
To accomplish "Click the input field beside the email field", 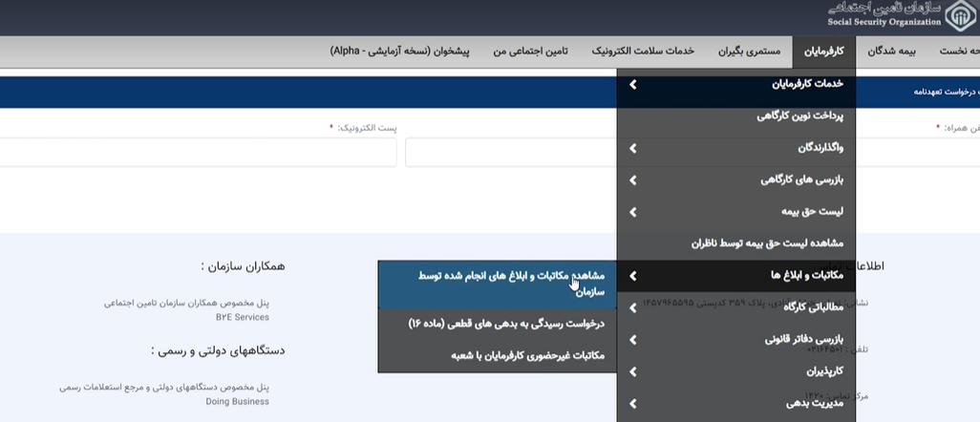I will (511, 153).
